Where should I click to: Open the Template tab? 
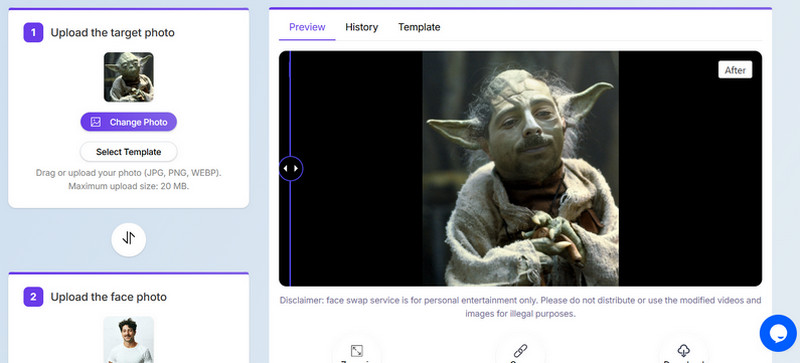[x=419, y=27]
